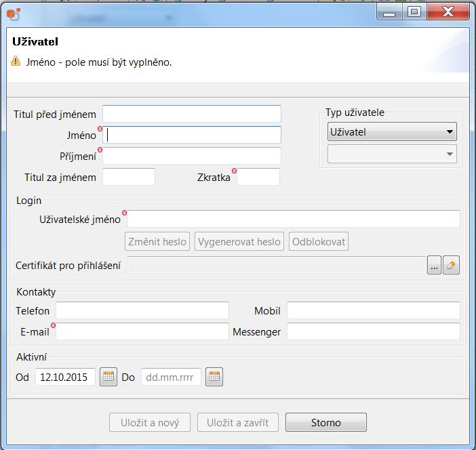Click the E-mail input field
The width and height of the screenshot is (476, 450).
(142, 331)
